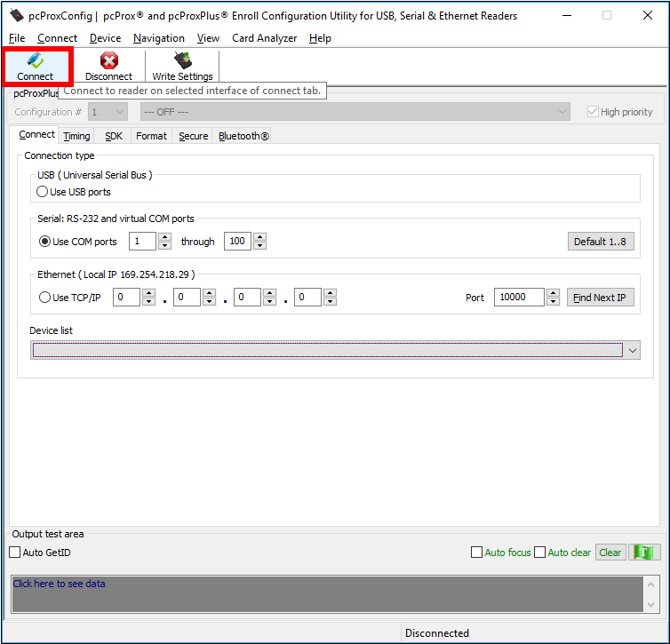Screen dimensions: 670x644
Task: Select the Use TCP/IP radio button
Action: coord(44,297)
